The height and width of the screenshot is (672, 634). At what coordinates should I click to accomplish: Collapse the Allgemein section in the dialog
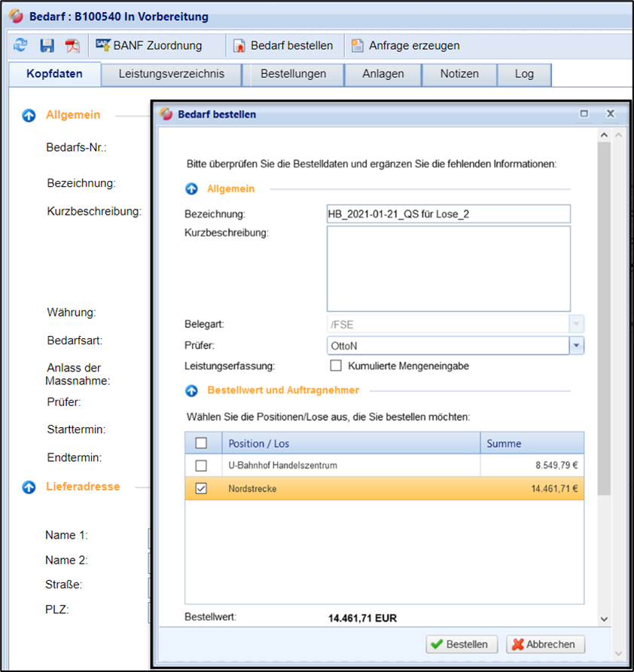pos(192,189)
